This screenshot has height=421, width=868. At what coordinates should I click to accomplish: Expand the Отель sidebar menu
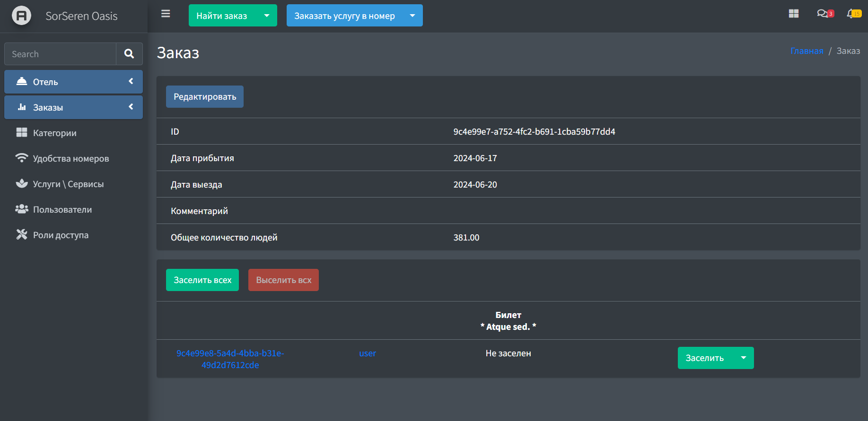pyautogui.click(x=73, y=82)
